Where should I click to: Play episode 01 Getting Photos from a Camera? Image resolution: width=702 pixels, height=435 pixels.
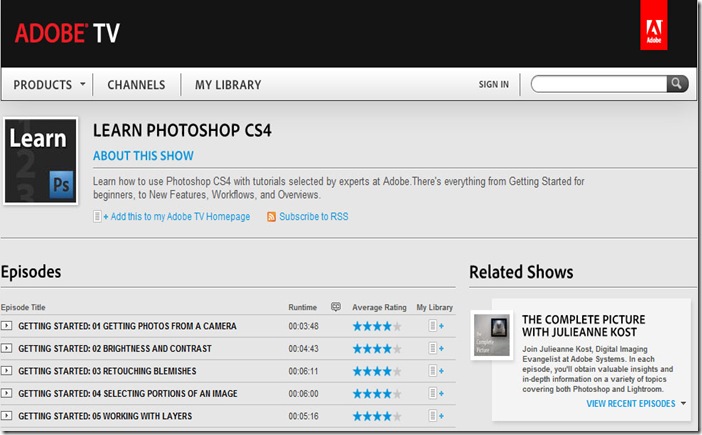(6, 326)
